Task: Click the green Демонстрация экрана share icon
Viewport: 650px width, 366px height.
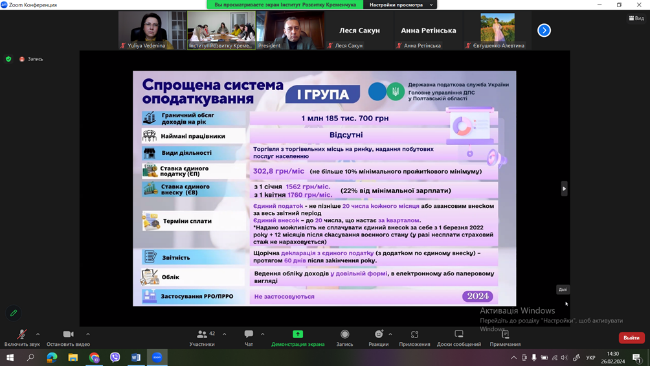Action: 298,334
